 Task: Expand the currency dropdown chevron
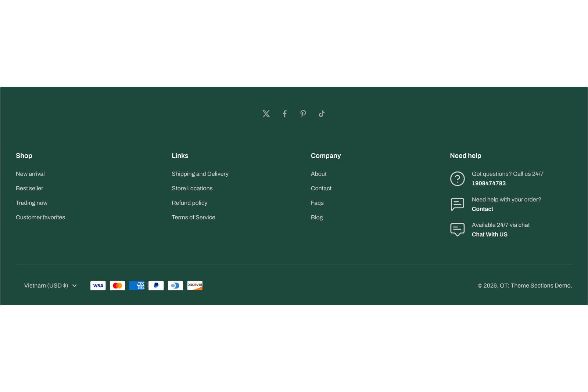(x=75, y=285)
